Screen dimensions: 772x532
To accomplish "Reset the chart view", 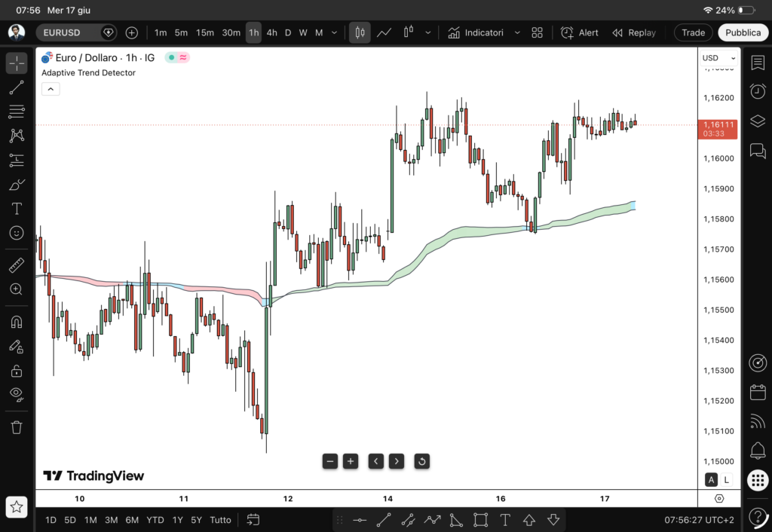I will click(x=422, y=461).
